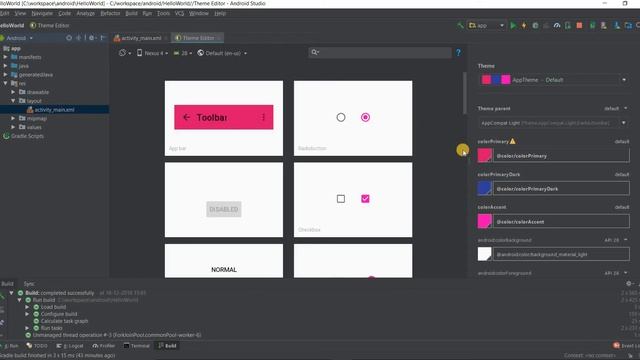Select Gradle Scripts in project tree

tap(27, 136)
